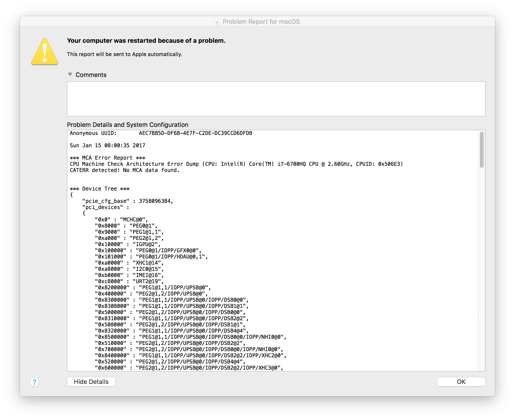Click the scrollbar track below the thumb
The height and width of the screenshot is (420, 515).
(x=481, y=266)
